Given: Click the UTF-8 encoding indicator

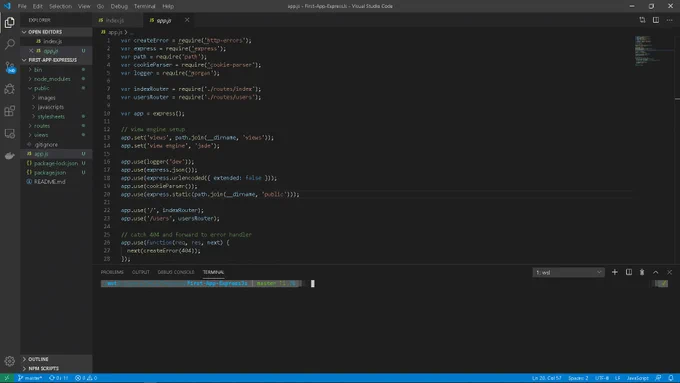Looking at the screenshot, I should click(602, 378).
